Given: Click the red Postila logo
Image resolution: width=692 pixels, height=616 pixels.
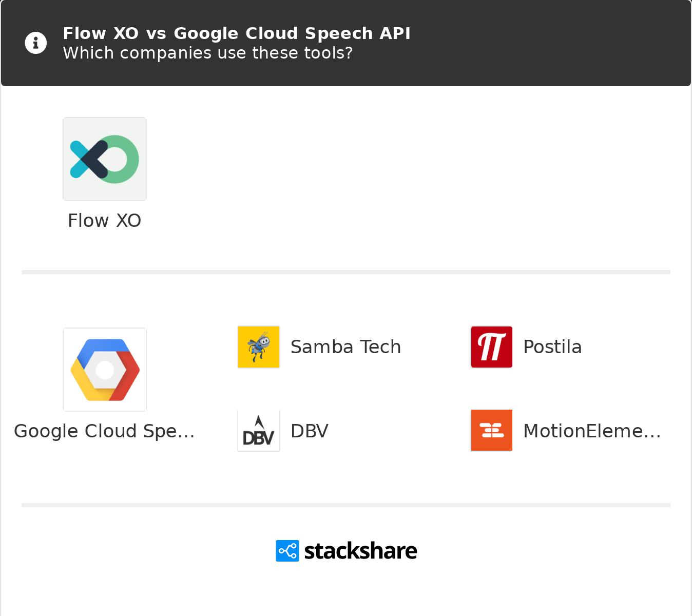Looking at the screenshot, I should click(x=492, y=347).
